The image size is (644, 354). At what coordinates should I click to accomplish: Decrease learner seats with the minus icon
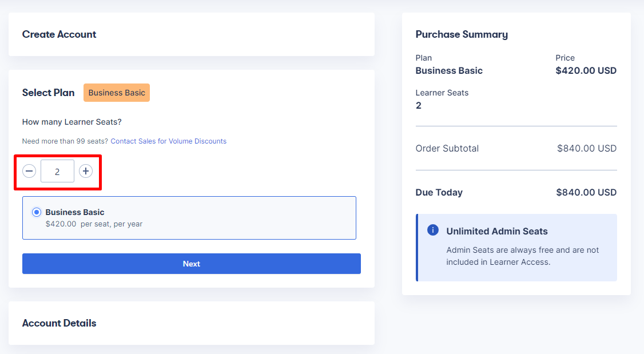[x=29, y=171]
